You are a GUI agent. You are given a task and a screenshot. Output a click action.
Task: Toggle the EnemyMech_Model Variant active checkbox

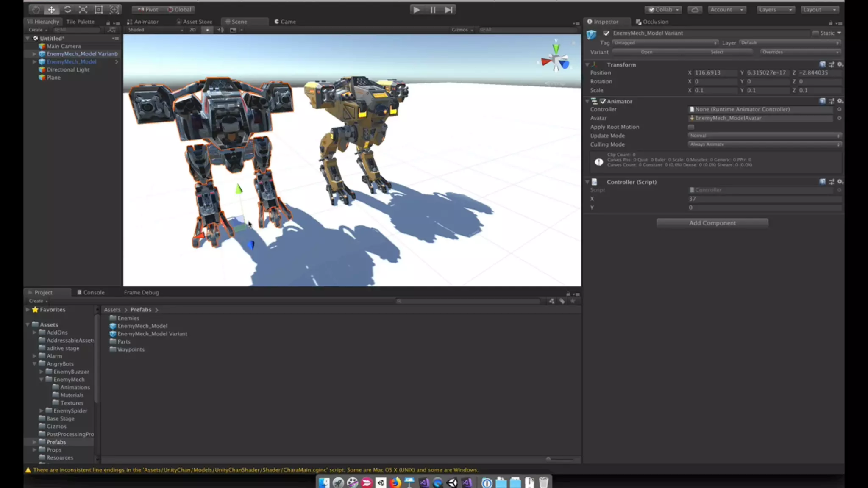(606, 33)
